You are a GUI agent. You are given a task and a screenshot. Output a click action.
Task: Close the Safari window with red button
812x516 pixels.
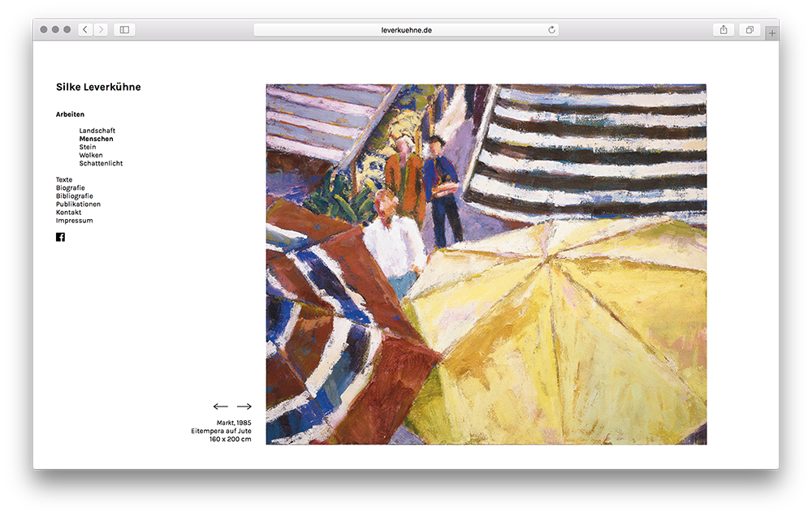coord(44,30)
